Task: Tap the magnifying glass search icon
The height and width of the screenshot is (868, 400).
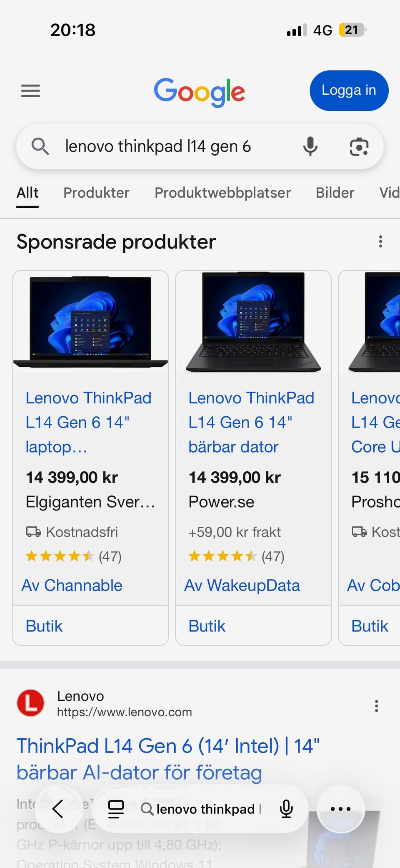Action: click(x=40, y=146)
